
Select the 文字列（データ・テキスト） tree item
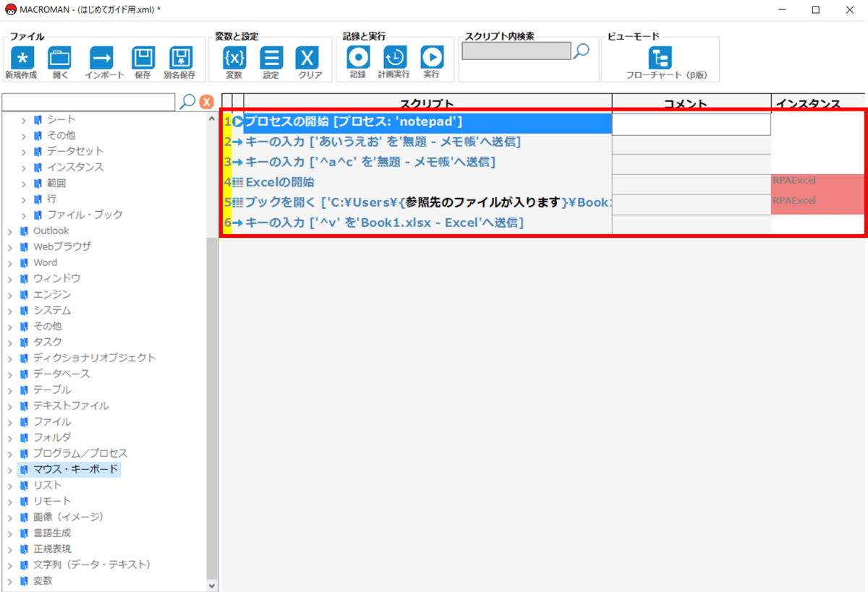point(92,565)
